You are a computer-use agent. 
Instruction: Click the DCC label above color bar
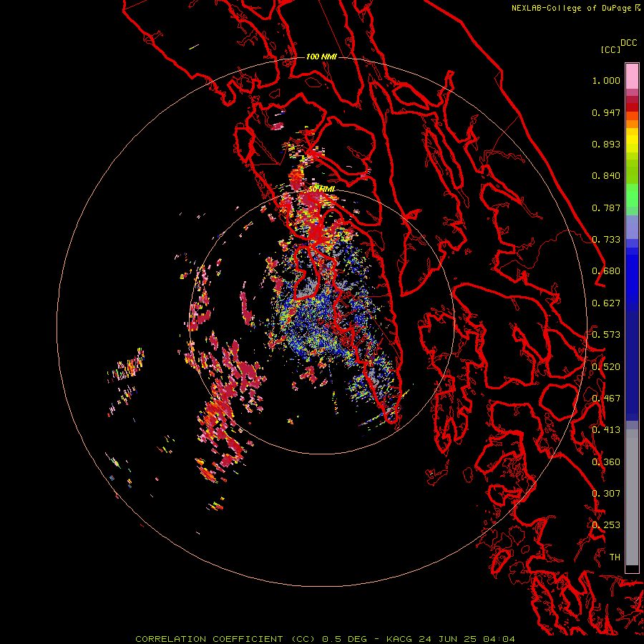[x=628, y=43]
